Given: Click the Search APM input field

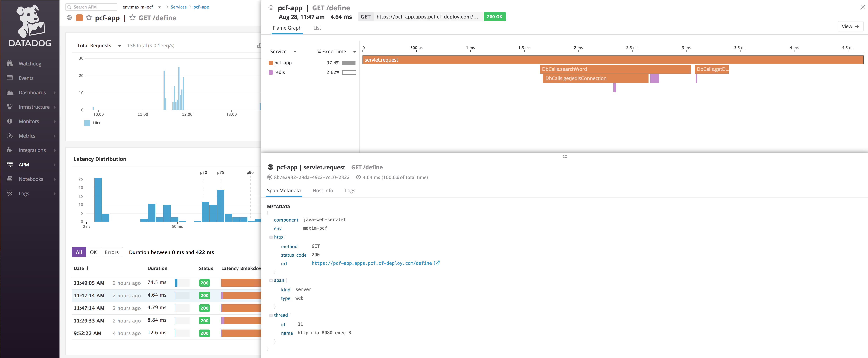Looking at the screenshot, I should point(91,7).
